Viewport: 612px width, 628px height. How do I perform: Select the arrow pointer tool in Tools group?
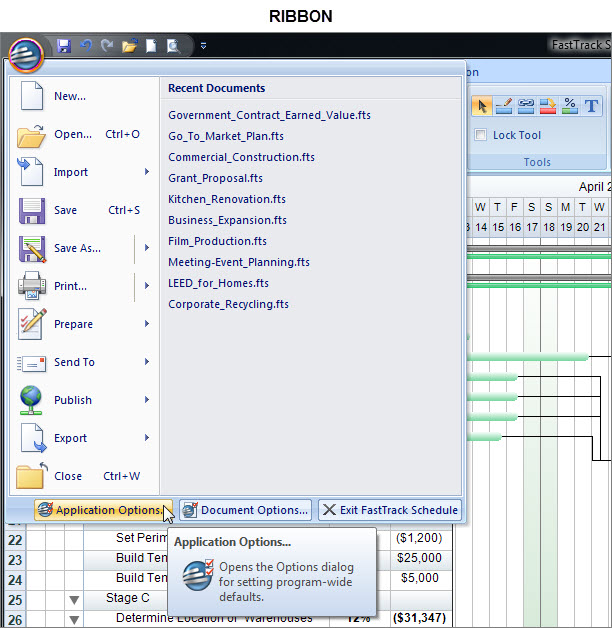[x=481, y=105]
